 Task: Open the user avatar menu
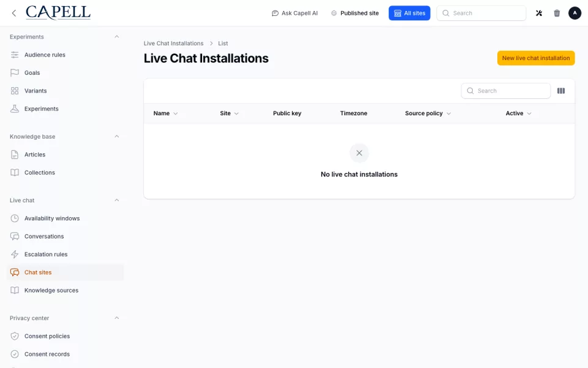pyautogui.click(x=575, y=13)
